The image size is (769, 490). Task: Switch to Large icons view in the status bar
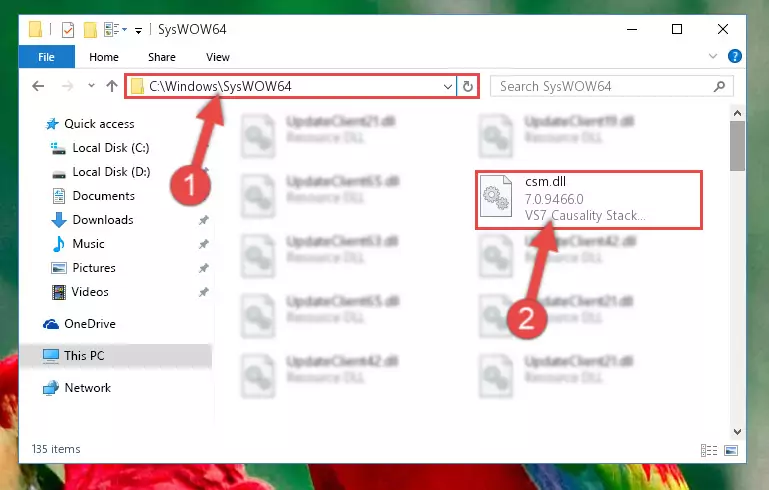pos(731,450)
